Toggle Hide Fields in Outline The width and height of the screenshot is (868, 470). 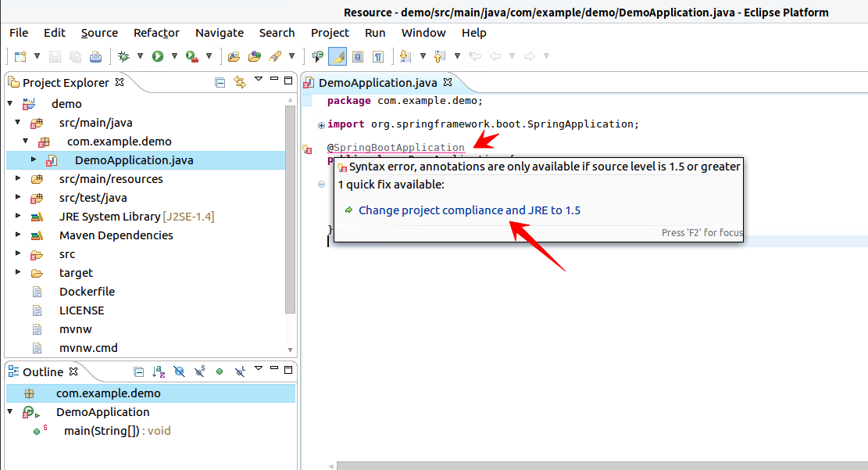[x=179, y=372]
